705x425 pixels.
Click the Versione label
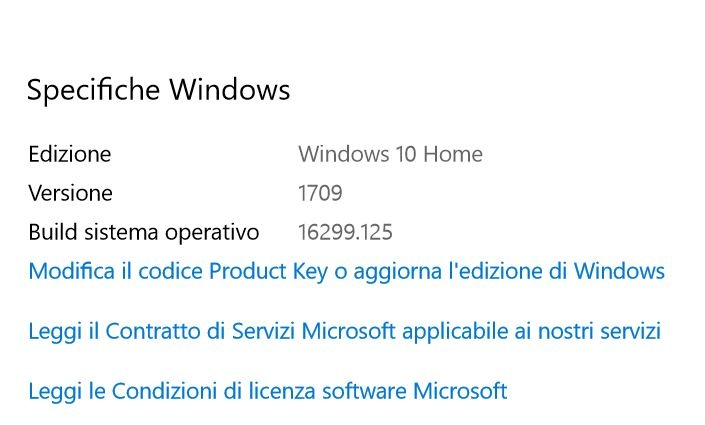(x=70, y=193)
